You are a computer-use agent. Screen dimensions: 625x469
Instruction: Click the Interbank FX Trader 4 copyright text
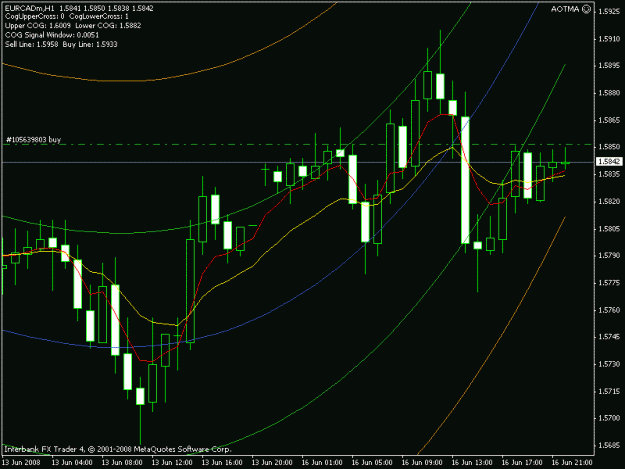[118, 449]
